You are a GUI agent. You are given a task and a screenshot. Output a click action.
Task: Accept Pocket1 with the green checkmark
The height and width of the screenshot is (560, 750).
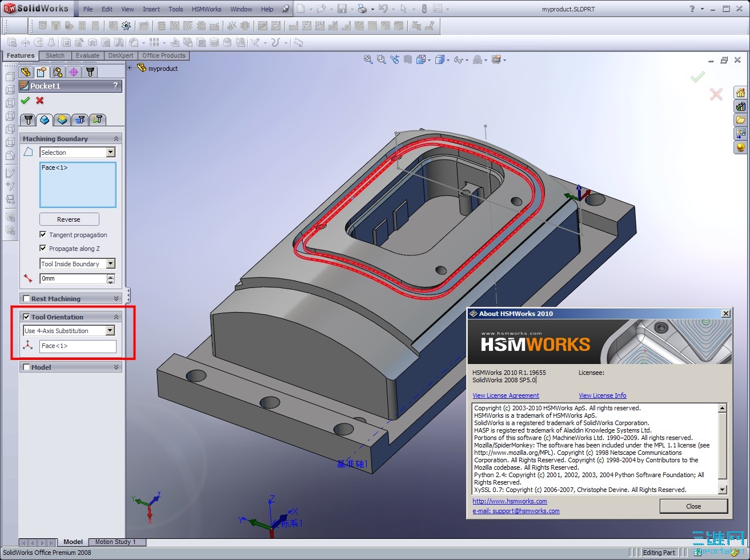[x=25, y=101]
